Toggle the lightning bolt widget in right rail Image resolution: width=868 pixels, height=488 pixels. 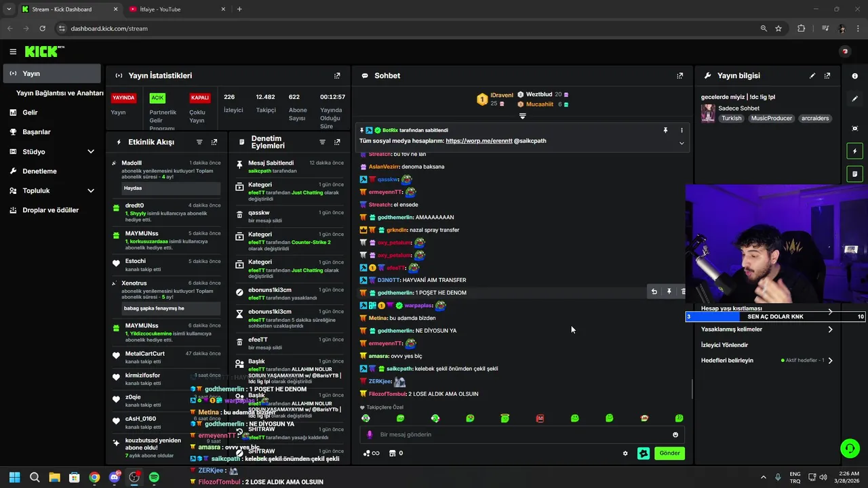click(854, 151)
